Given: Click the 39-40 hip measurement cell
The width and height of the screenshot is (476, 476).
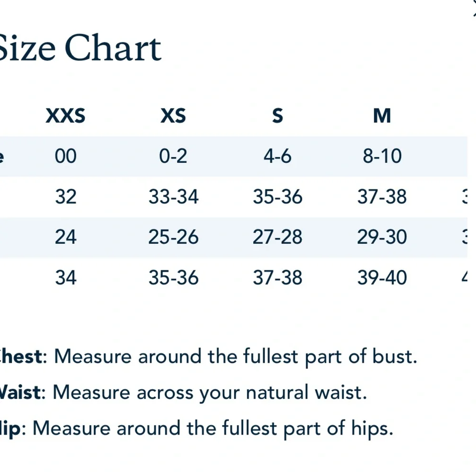Looking at the screenshot, I should [x=382, y=278].
